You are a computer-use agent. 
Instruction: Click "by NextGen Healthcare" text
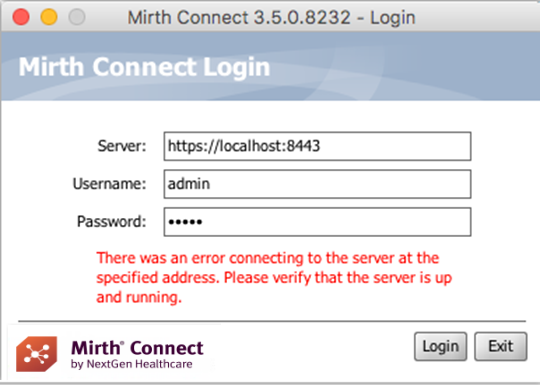coord(132,364)
